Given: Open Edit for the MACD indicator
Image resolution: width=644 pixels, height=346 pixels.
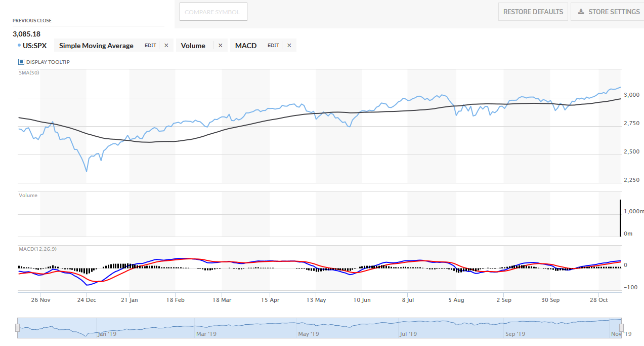Looking at the screenshot, I should 273,45.
